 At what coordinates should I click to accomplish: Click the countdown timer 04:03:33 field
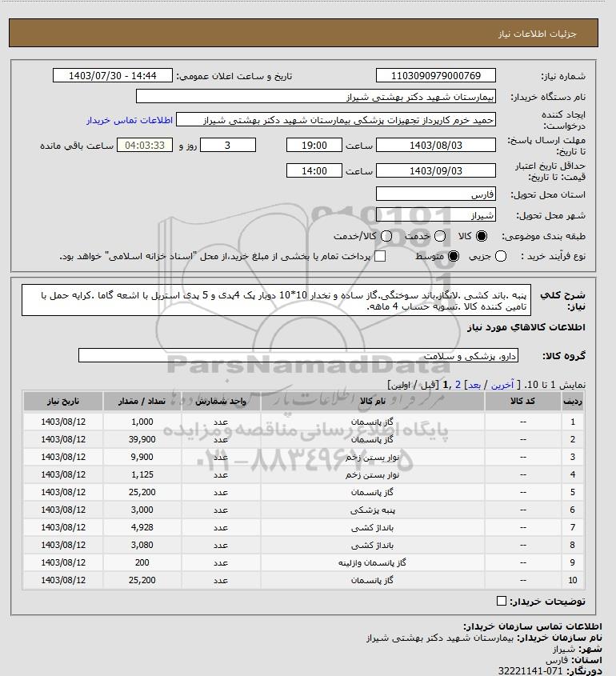[x=145, y=145]
